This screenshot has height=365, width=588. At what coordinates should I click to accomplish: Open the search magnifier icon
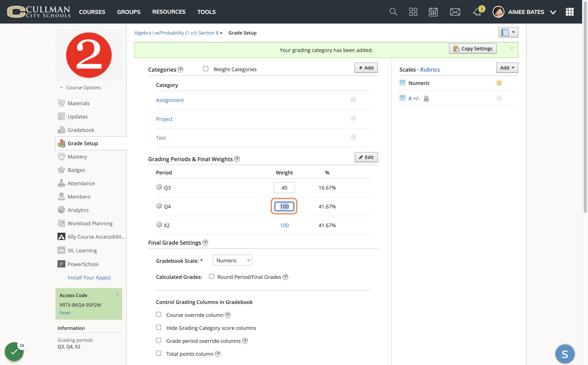point(393,12)
